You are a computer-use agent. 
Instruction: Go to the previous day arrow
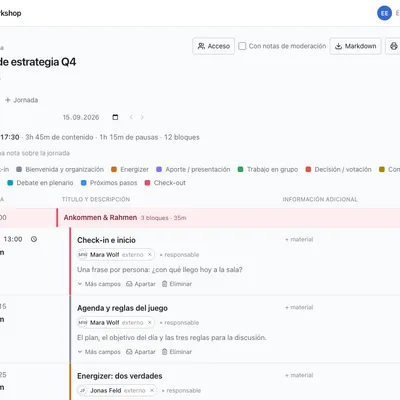pos(131,117)
